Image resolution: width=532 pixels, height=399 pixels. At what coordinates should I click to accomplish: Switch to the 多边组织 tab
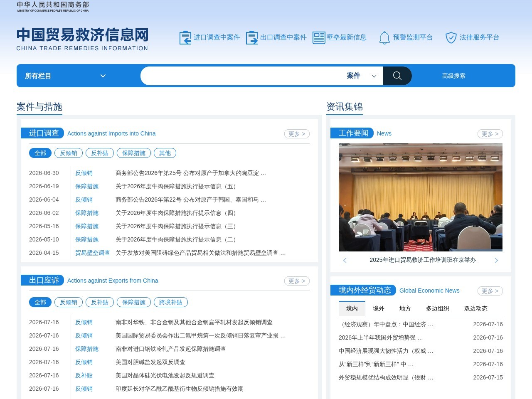click(x=438, y=308)
